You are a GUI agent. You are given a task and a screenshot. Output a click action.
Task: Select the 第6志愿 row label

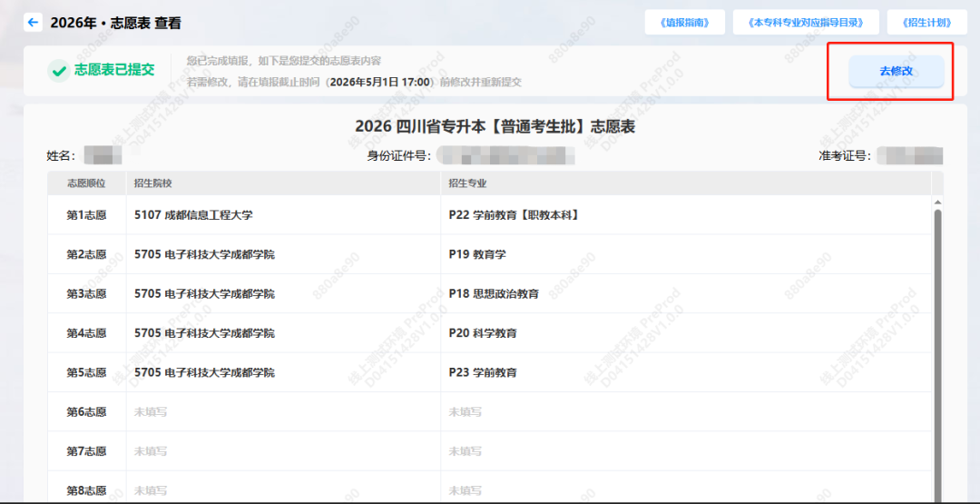tap(86, 412)
